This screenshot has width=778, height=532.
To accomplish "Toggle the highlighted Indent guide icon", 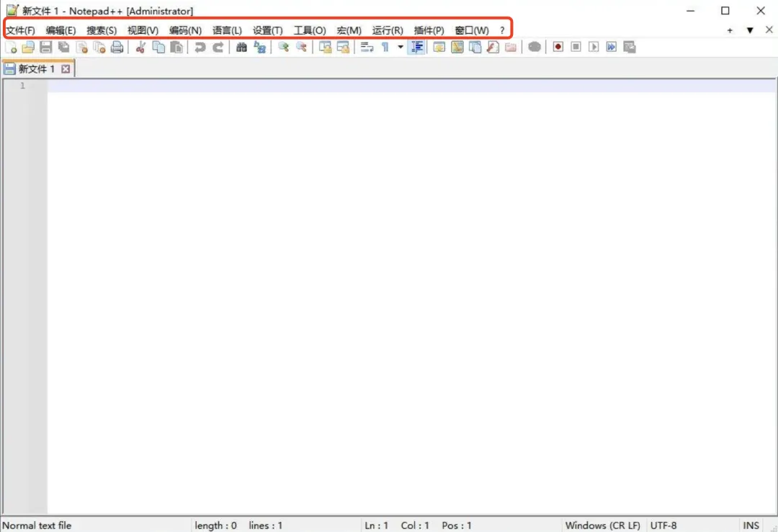I will coord(417,47).
